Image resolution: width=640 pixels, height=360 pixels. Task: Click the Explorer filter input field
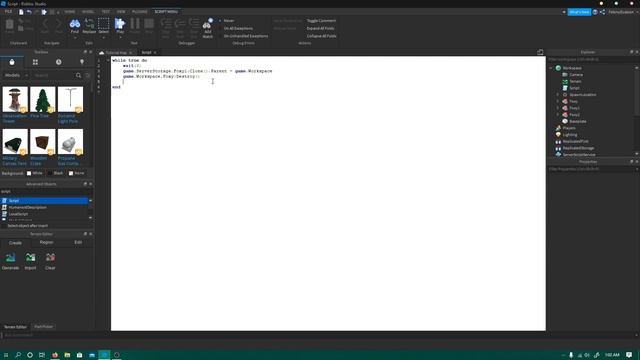(591, 60)
